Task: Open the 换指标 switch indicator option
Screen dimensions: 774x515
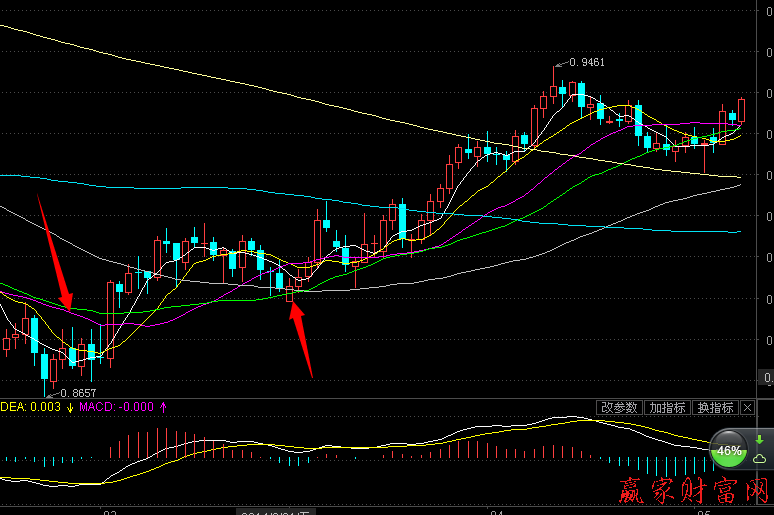Action: point(715,408)
